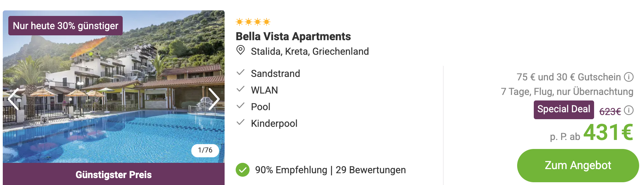The width and height of the screenshot is (644, 185).
Task: Click the green recommendation checkmark badge
Action: pos(243,170)
